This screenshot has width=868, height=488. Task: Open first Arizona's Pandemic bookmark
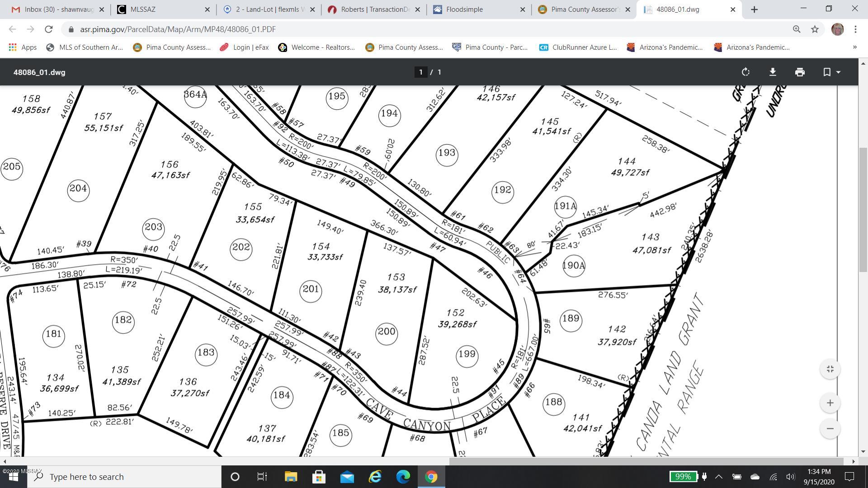(665, 47)
